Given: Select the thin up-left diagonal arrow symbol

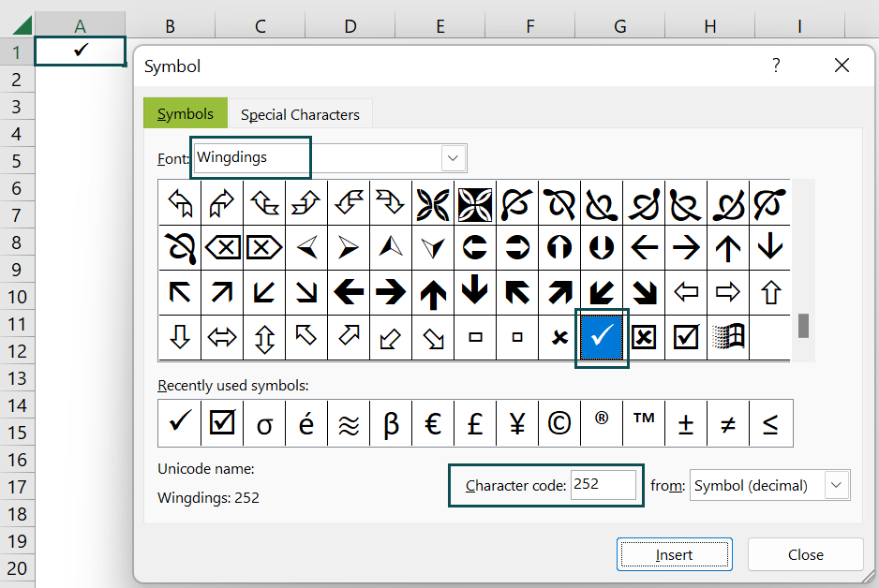Looking at the screenshot, I should tap(179, 292).
